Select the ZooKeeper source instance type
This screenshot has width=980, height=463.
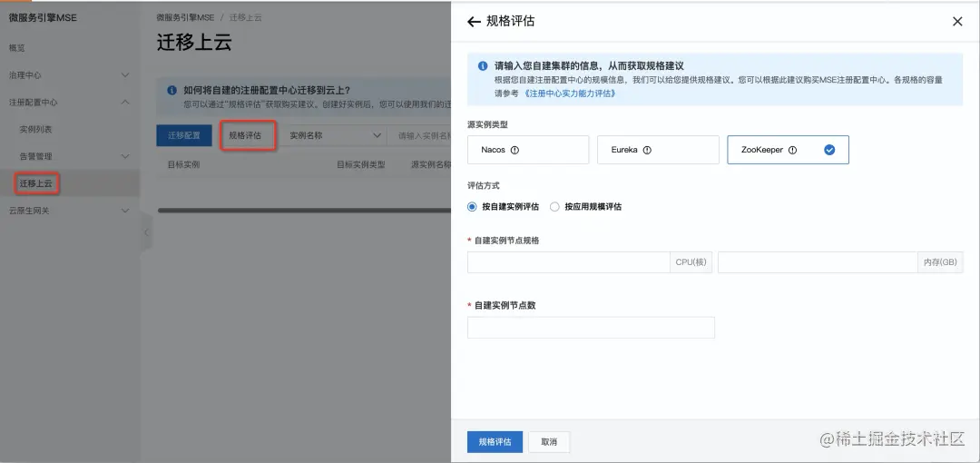click(789, 150)
